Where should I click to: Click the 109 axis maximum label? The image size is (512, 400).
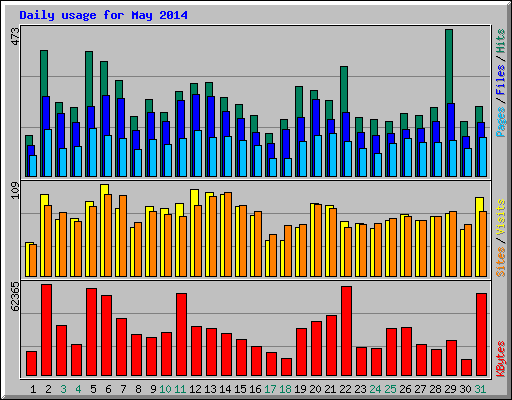[15, 190]
